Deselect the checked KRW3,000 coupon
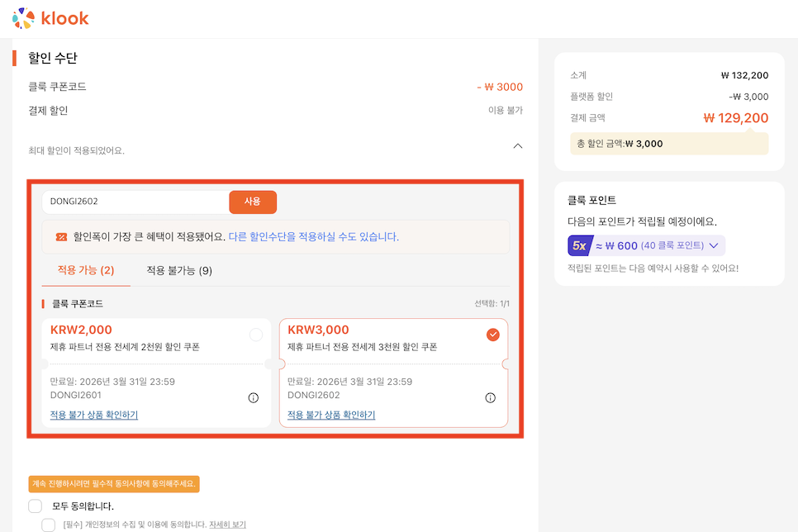Image resolution: width=798 pixels, height=532 pixels. [492, 335]
